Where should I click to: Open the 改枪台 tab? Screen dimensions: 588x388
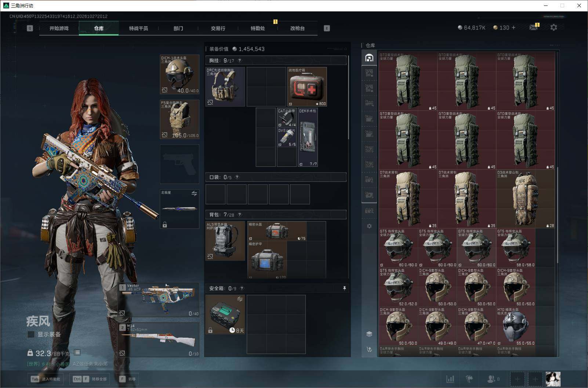[297, 28]
